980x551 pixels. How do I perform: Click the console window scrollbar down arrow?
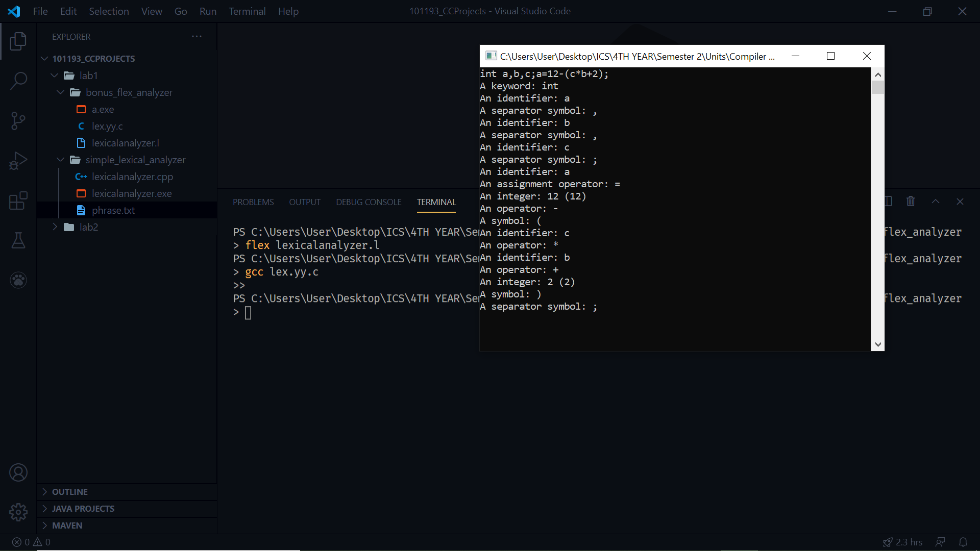tap(878, 344)
